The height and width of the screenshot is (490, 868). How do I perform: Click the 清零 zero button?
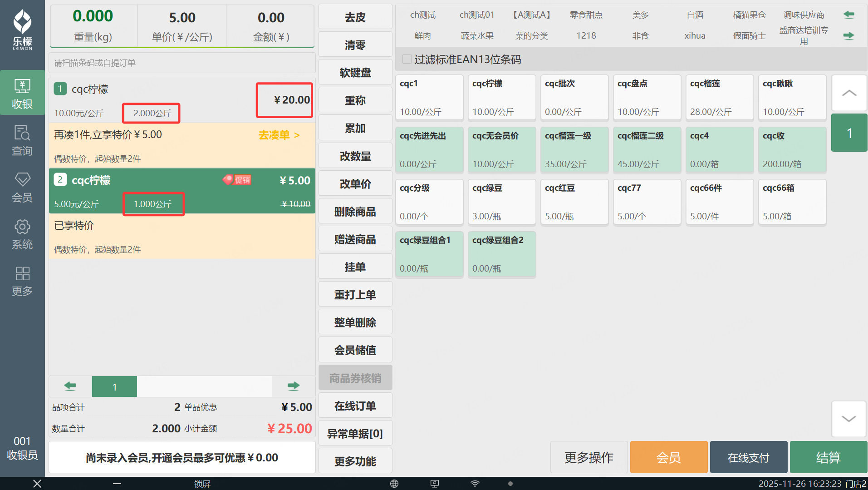pyautogui.click(x=355, y=45)
